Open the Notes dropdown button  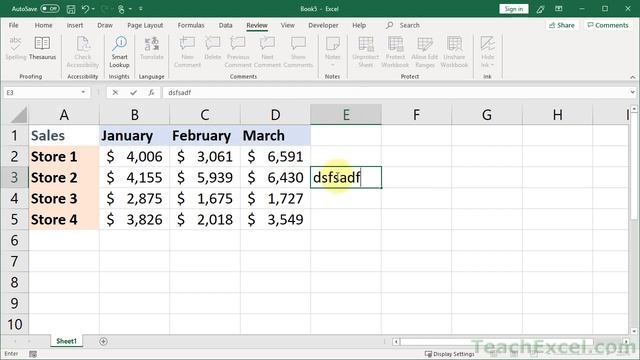[332, 51]
